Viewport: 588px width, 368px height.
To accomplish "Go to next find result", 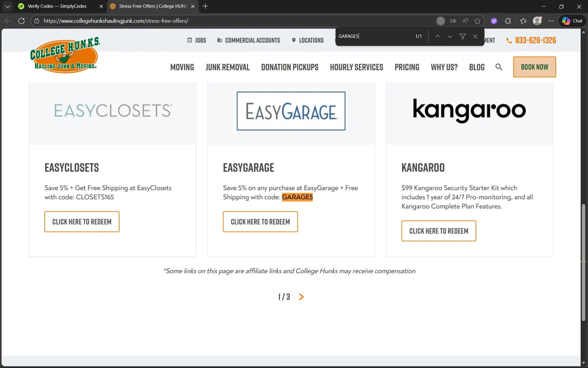I will [450, 36].
